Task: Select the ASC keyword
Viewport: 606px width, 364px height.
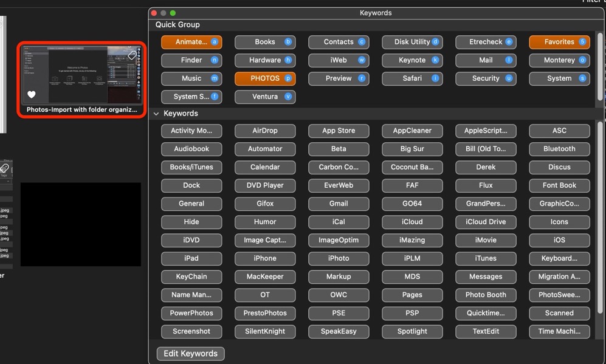Action: click(x=559, y=131)
